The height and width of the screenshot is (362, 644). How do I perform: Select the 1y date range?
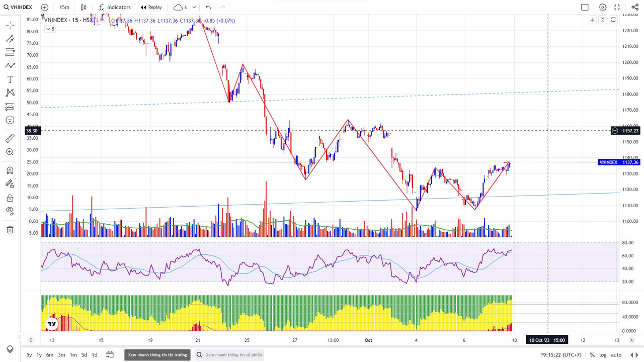(39, 355)
